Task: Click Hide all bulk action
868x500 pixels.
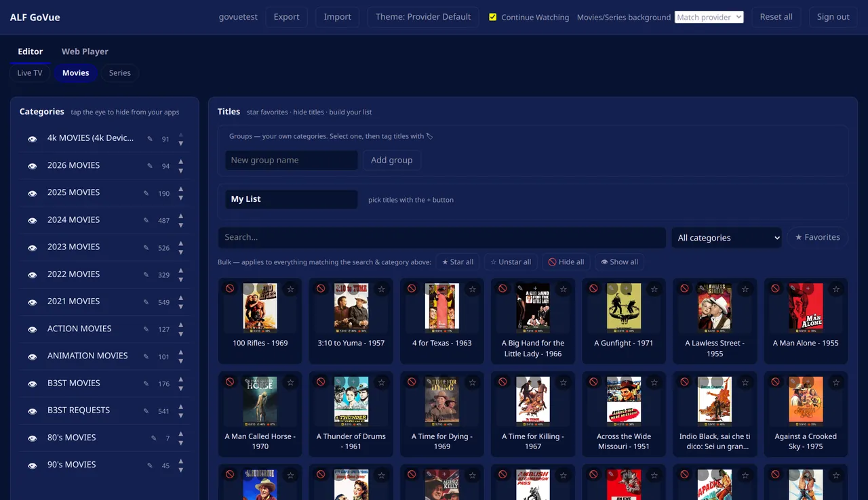Action: click(x=566, y=262)
